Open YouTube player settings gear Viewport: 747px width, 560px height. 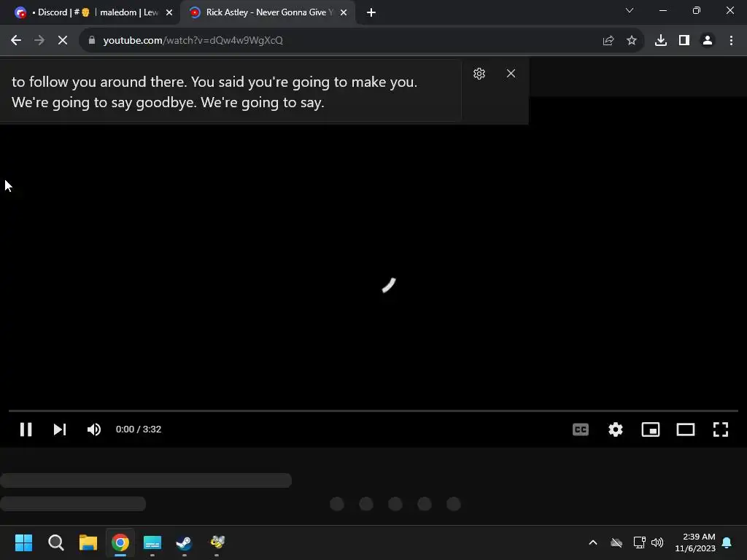click(x=616, y=429)
